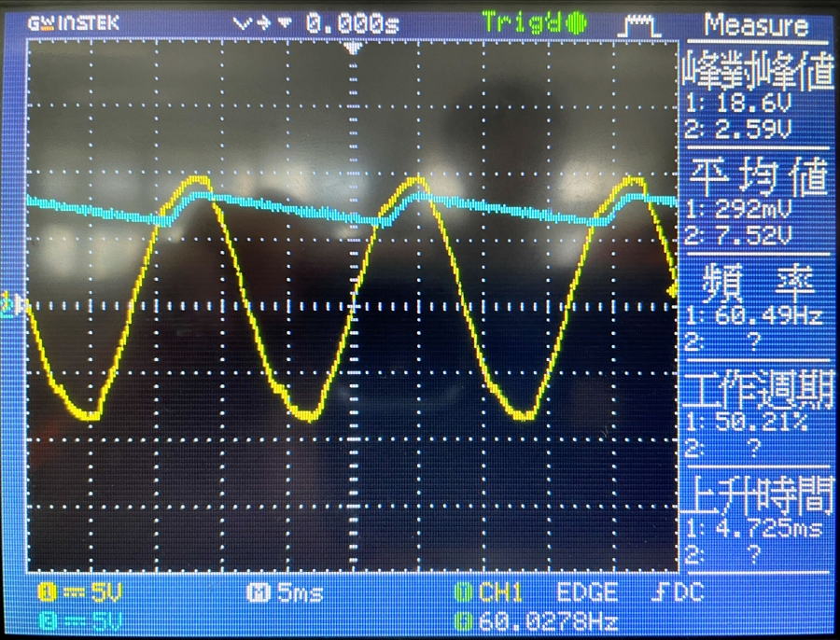Click the M 5ms timebase indicator

tap(287, 592)
